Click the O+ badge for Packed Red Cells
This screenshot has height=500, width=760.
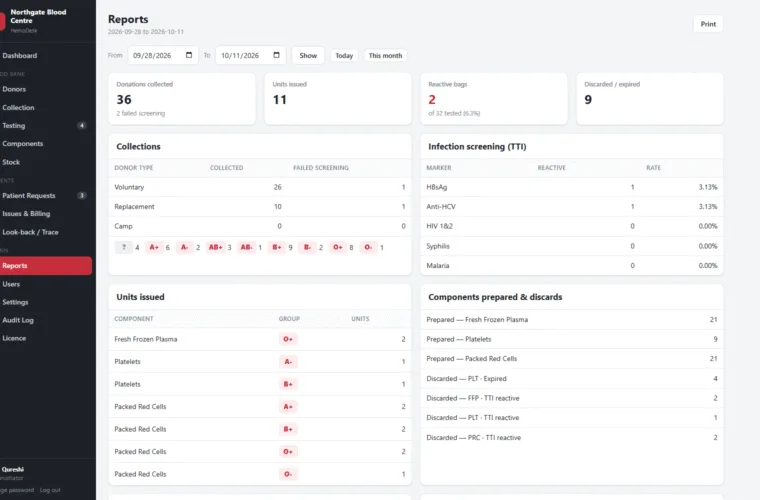(x=288, y=452)
